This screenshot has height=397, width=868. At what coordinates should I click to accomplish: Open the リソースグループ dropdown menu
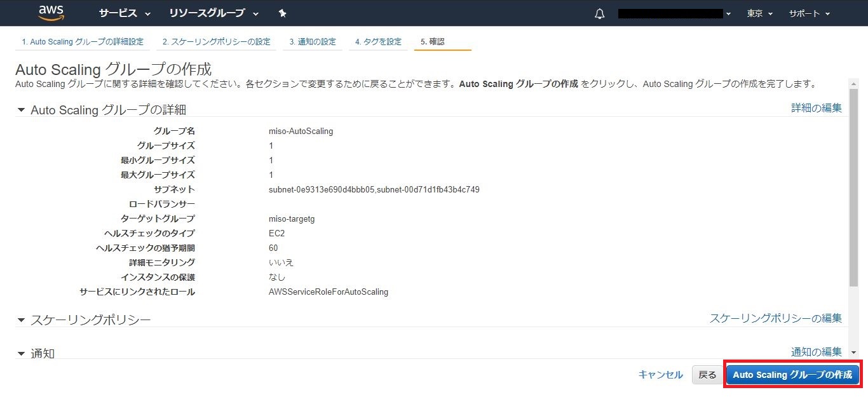coord(214,13)
